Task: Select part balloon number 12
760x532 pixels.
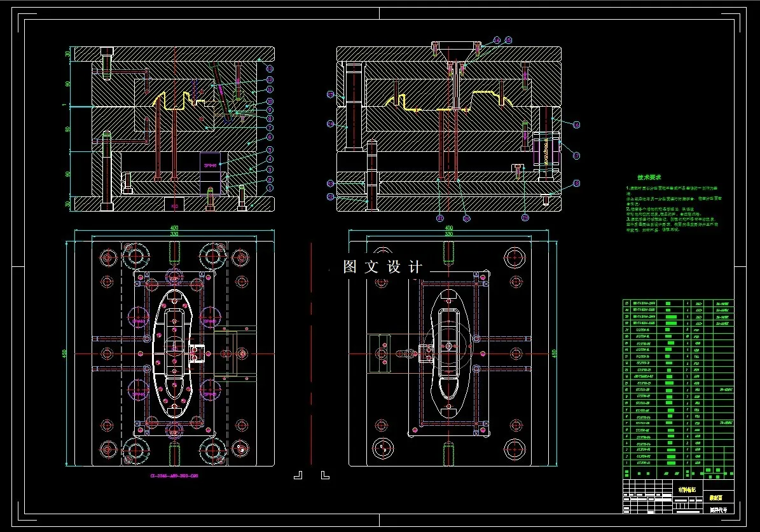Action: 270,79
